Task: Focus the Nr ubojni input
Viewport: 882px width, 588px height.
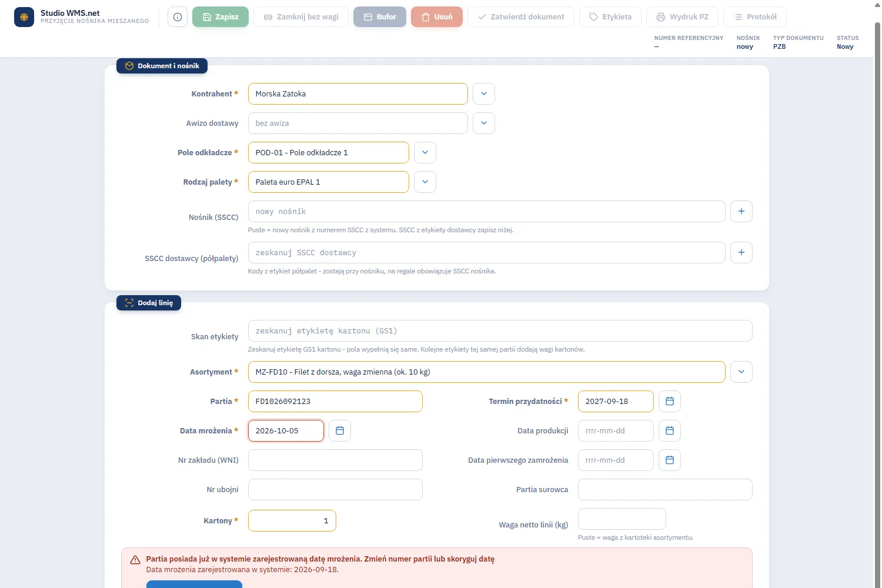Action: tap(335, 489)
